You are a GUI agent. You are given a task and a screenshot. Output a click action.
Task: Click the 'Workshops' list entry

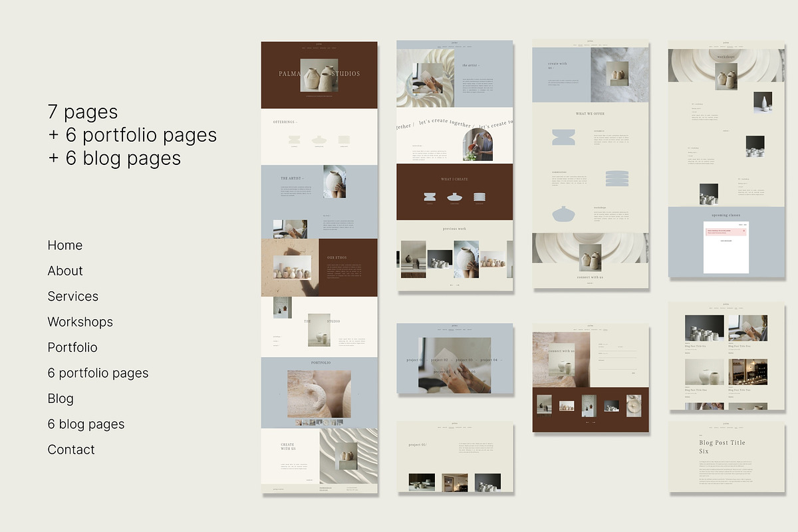[x=80, y=322]
